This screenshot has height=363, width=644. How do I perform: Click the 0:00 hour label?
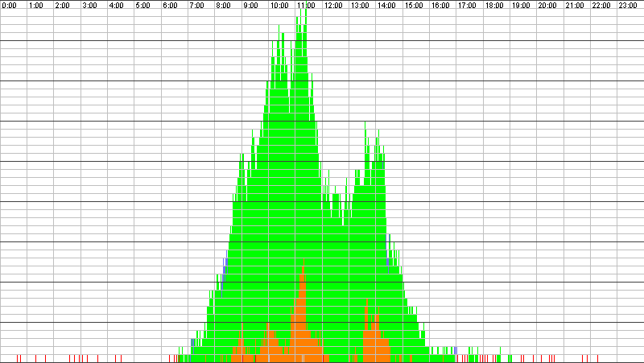pyautogui.click(x=9, y=6)
